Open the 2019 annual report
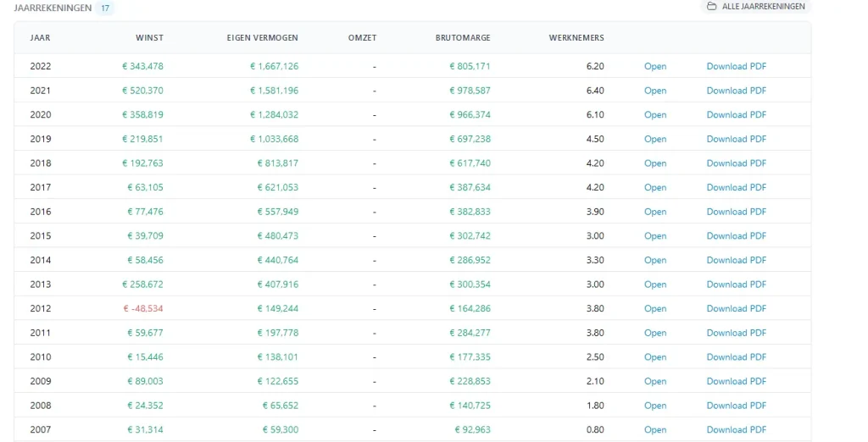This screenshot has height=442, width=868. point(655,139)
